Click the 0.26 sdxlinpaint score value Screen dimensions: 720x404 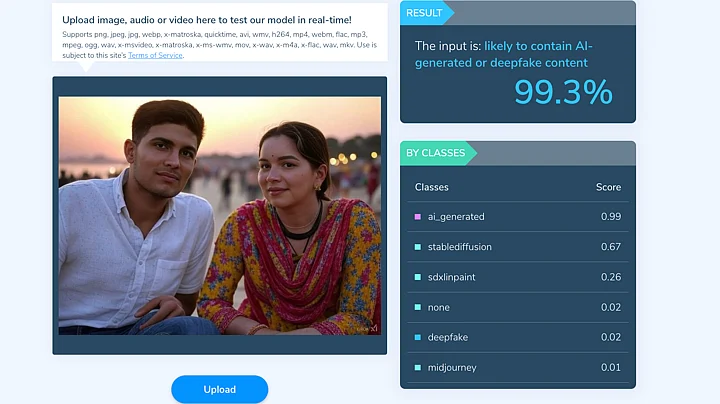(610, 277)
